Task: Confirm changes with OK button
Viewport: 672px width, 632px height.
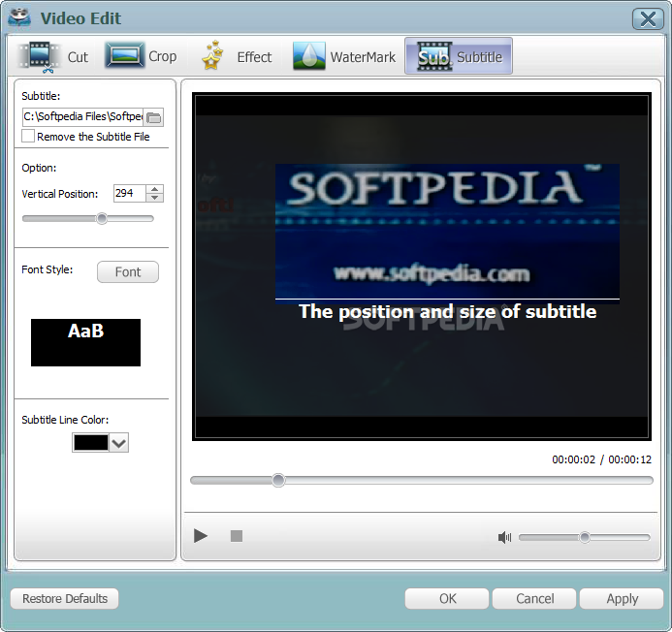Action: click(x=447, y=598)
